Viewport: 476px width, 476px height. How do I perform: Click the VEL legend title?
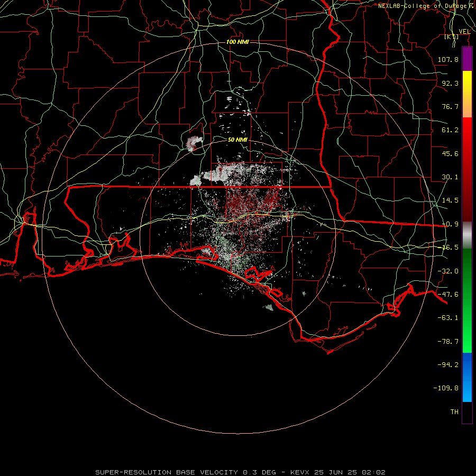point(464,31)
